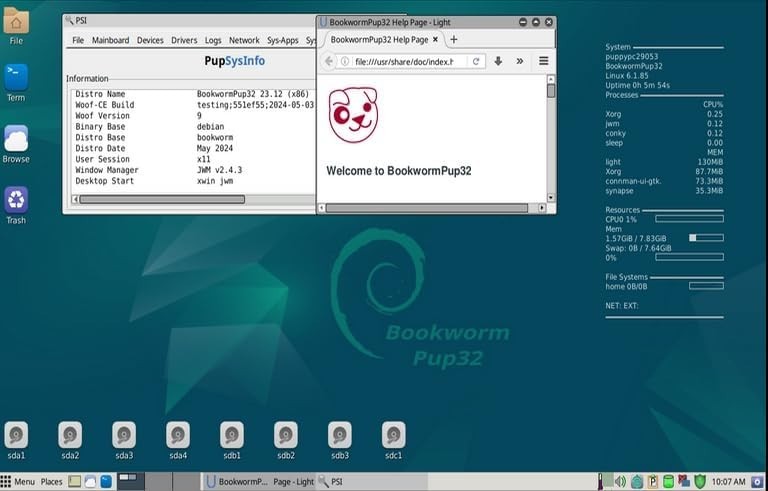Open the sdb3 drive icon
The width and height of the screenshot is (768, 491).
pyautogui.click(x=339, y=435)
